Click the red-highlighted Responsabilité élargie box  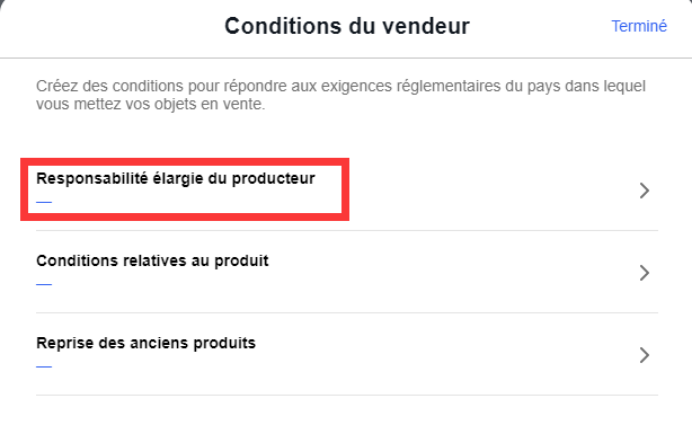click(x=186, y=190)
